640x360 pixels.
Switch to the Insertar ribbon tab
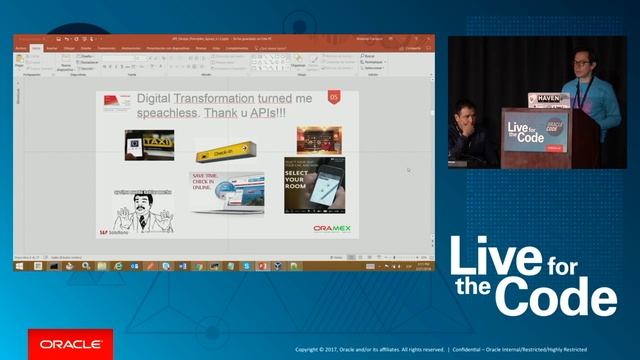[52, 48]
